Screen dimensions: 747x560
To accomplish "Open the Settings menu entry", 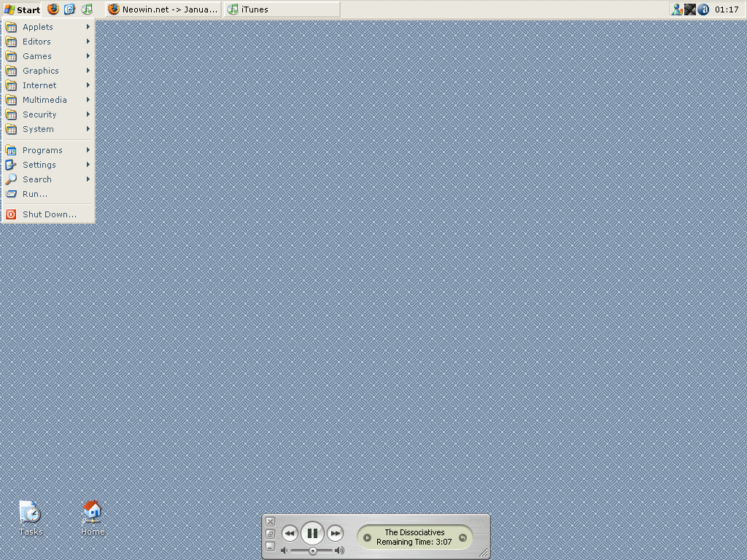I will coord(47,165).
